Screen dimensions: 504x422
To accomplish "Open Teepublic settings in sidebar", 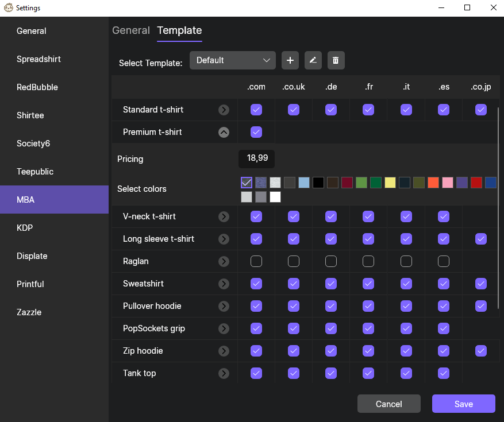I will (x=55, y=172).
